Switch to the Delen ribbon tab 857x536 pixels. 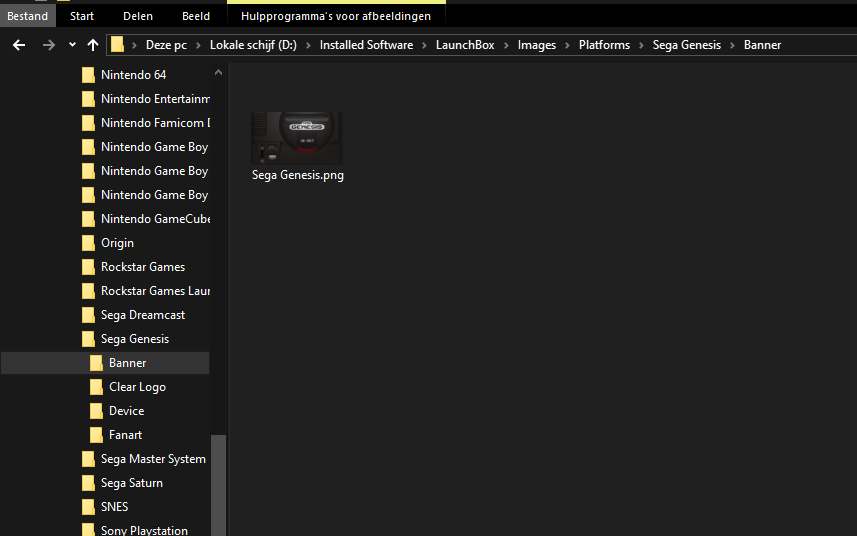pyautogui.click(x=138, y=16)
